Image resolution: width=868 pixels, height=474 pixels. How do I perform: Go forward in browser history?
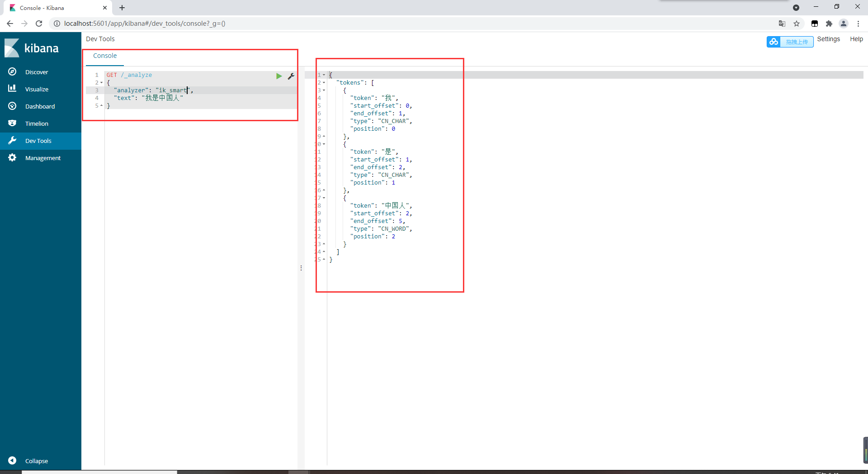(24, 24)
